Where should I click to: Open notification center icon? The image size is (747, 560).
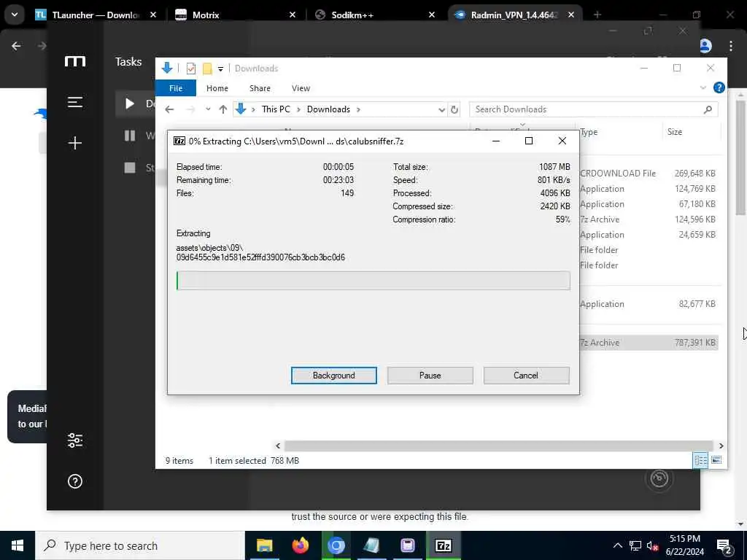724,545
